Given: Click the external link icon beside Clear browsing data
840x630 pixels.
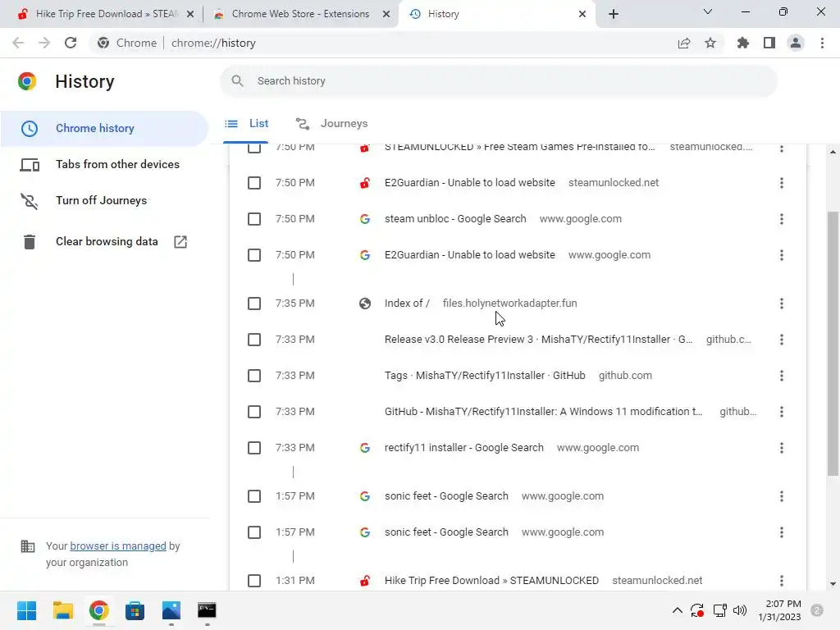Looking at the screenshot, I should click(x=180, y=242).
